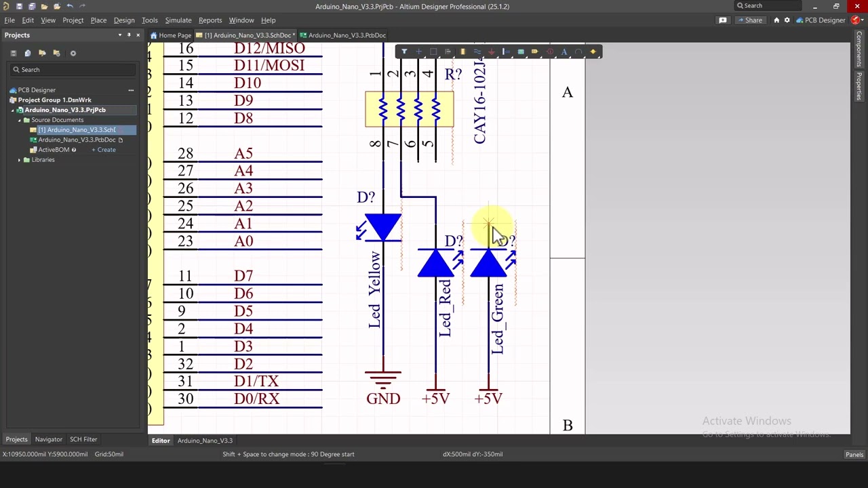
Task: Select ActiveBOM in project tree
Action: click(x=53, y=150)
